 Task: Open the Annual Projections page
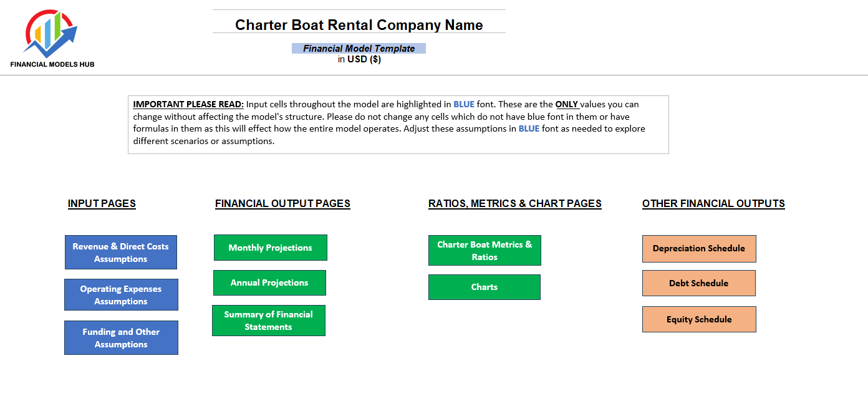click(270, 283)
